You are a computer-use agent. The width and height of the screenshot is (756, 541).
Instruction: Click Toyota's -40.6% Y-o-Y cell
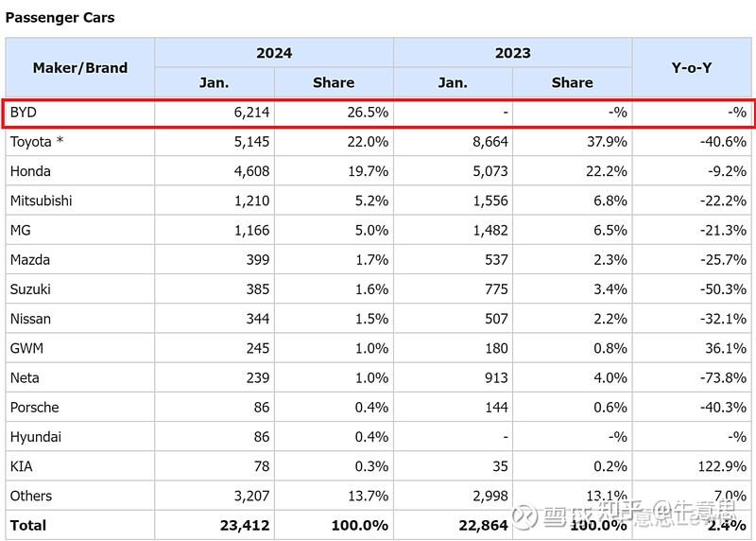tap(692, 142)
